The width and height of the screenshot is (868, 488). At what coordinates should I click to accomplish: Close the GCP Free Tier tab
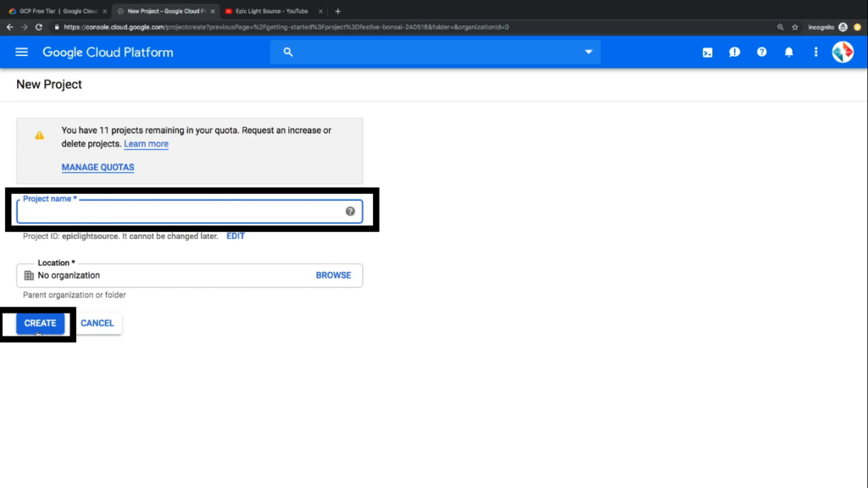tap(104, 11)
